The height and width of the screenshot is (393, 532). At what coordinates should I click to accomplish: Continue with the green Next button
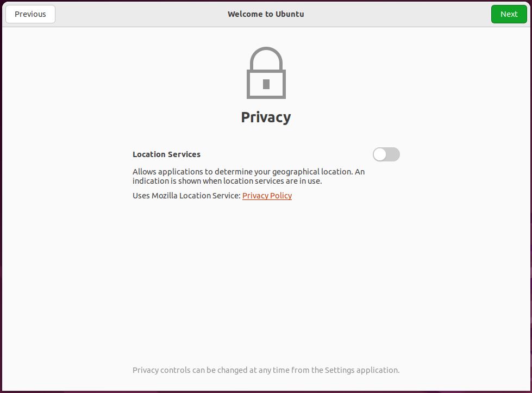click(x=509, y=14)
